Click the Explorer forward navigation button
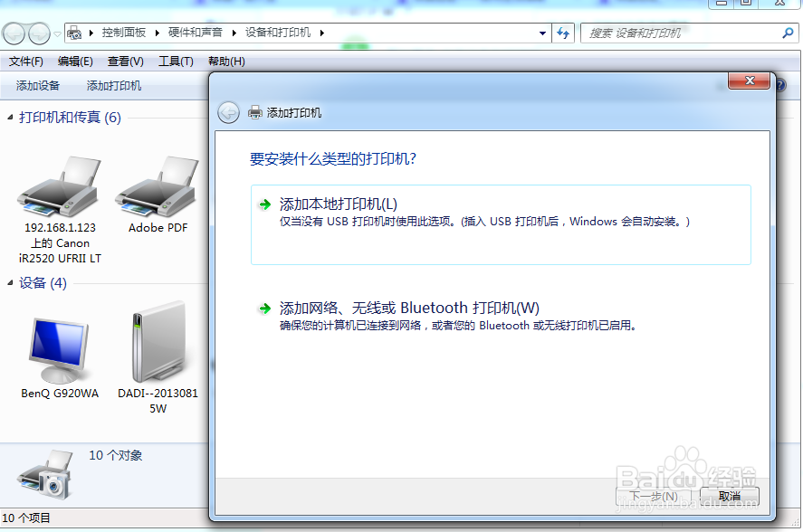The width and height of the screenshot is (803, 532). pos(39,33)
